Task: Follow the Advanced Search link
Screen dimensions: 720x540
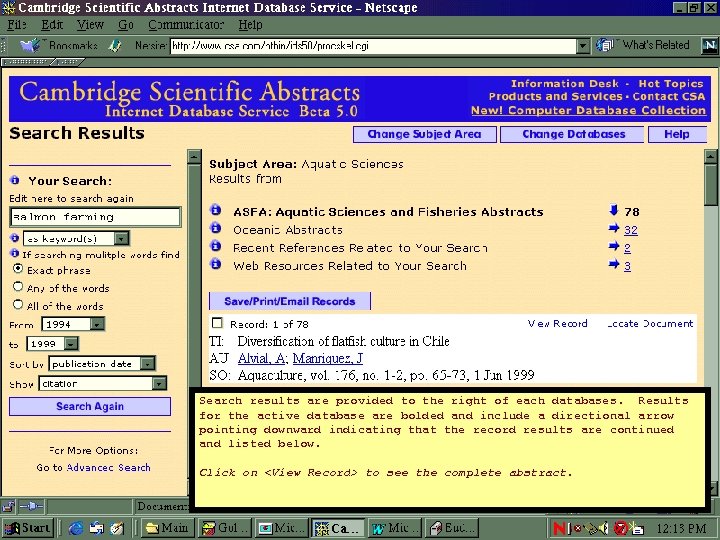Action: point(108,467)
